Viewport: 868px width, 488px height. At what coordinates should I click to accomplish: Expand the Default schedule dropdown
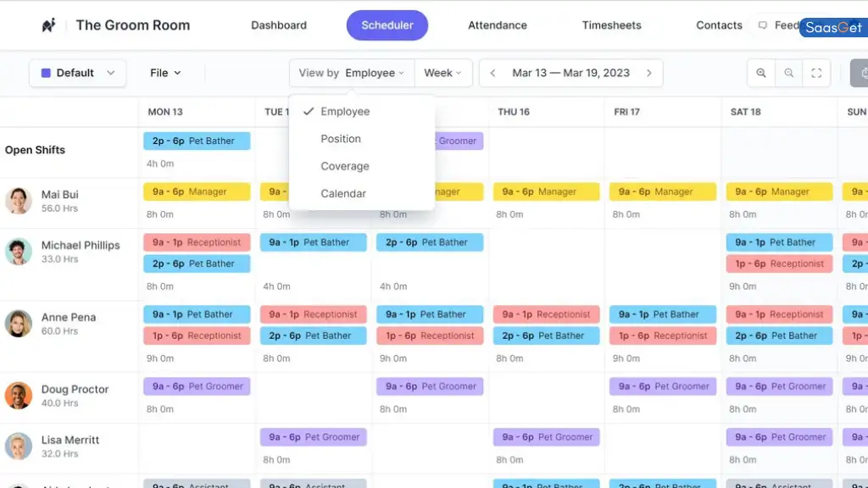point(110,73)
